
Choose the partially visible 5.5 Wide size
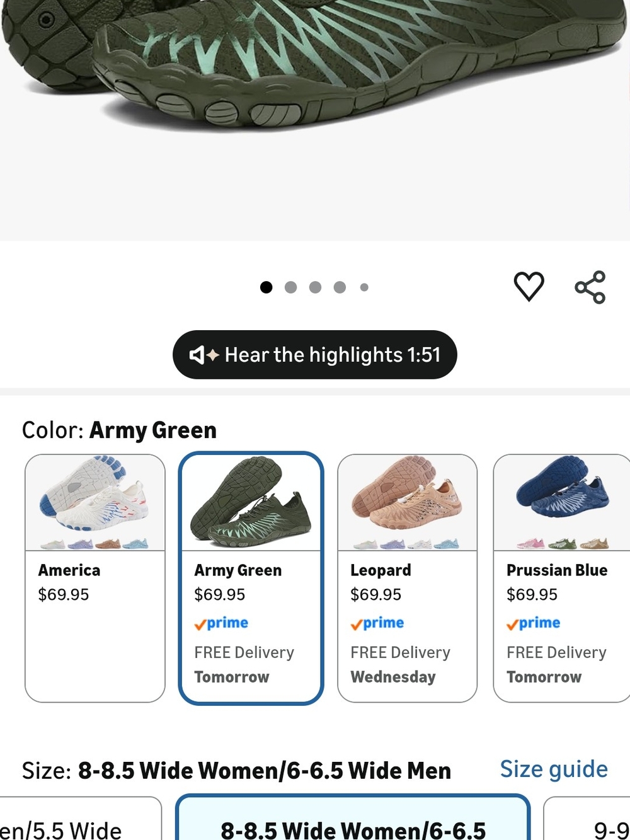click(x=80, y=818)
